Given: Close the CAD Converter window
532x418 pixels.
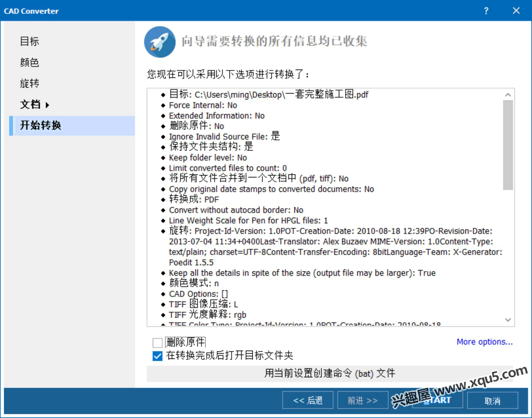Looking at the screenshot, I should [516, 11].
